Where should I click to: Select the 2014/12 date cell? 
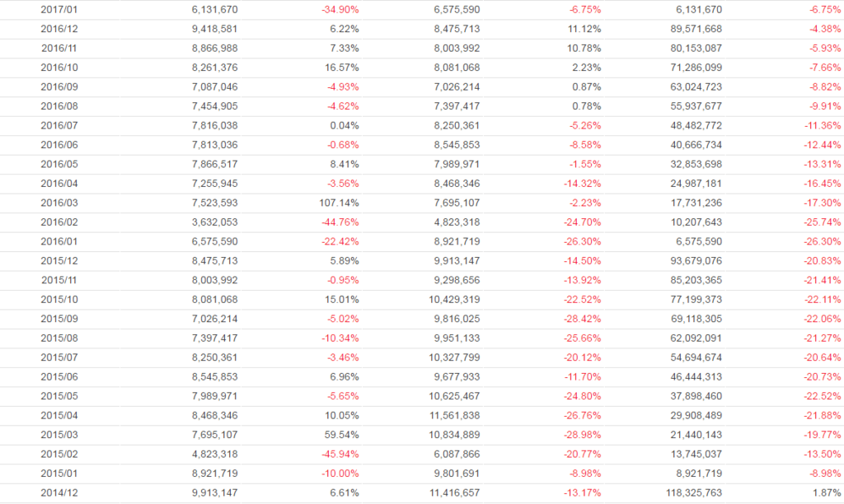pyautogui.click(x=58, y=492)
